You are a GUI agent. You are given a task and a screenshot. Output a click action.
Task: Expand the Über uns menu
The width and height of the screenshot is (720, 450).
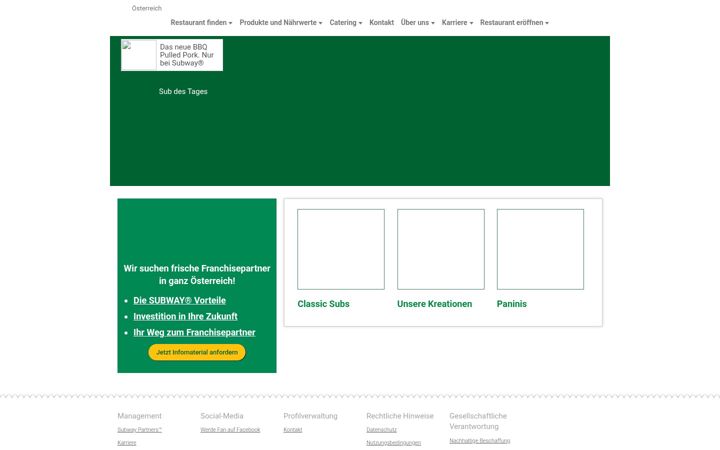(x=417, y=22)
